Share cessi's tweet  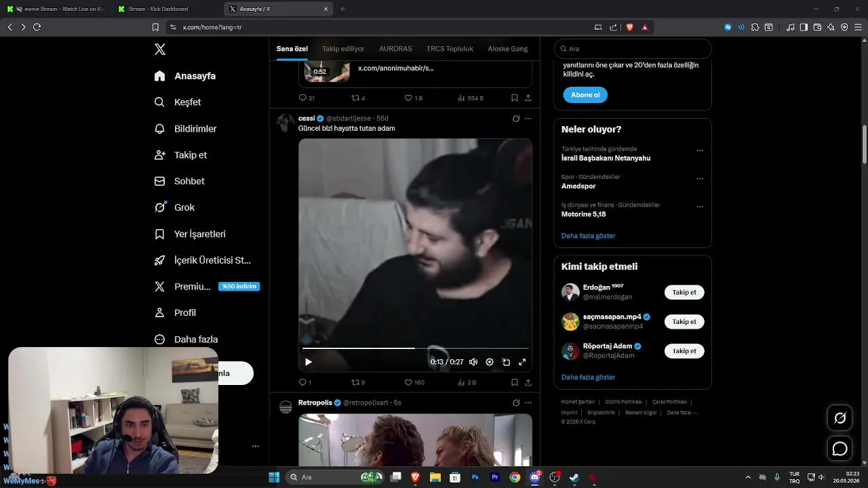tap(528, 382)
